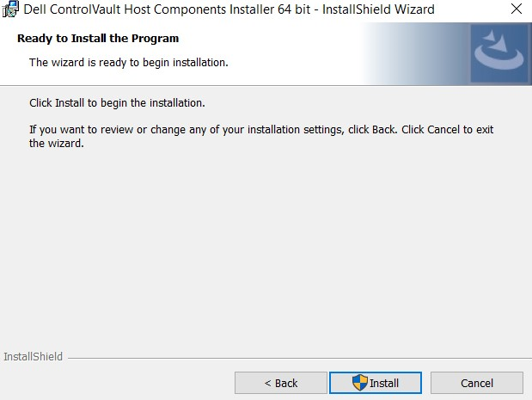The width and height of the screenshot is (532, 400).
Task: Go back with the < Back button
Action: [x=280, y=383]
